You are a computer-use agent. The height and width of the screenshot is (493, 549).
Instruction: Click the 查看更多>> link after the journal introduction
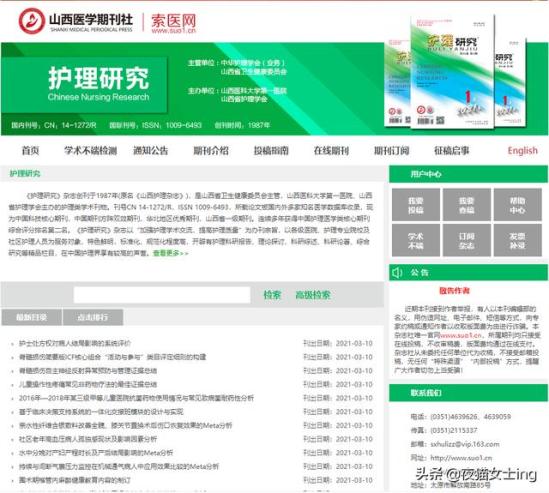click(171, 253)
